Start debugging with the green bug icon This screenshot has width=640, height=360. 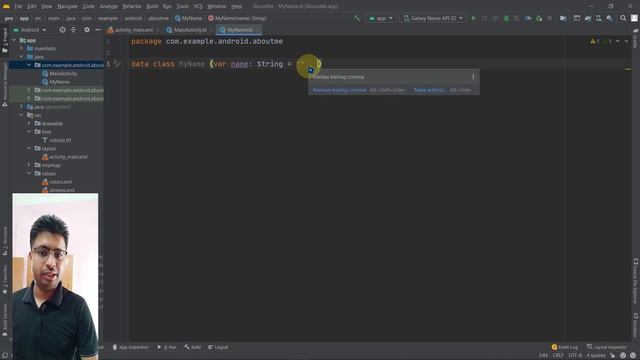pyautogui.click(x=506, y=18)
